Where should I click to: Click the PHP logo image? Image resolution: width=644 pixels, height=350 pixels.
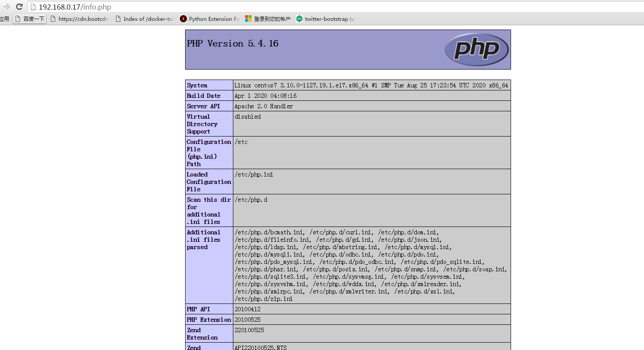(x=476, y=50)
